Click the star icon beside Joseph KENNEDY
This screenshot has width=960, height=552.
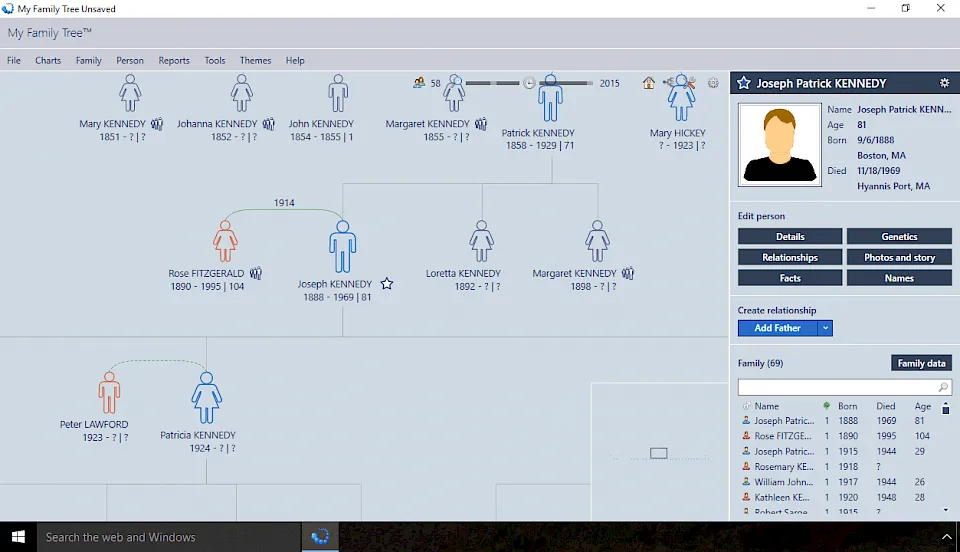387,284
